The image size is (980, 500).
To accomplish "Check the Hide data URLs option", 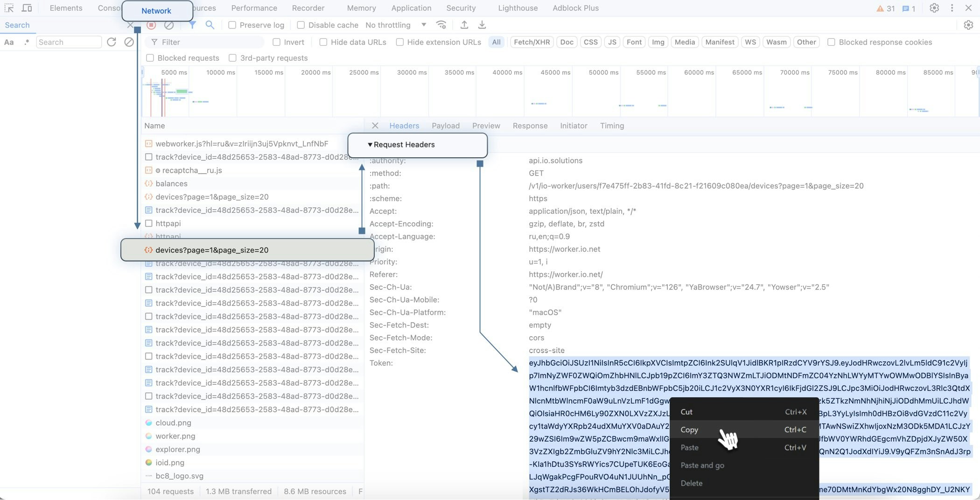I will 323,42.
